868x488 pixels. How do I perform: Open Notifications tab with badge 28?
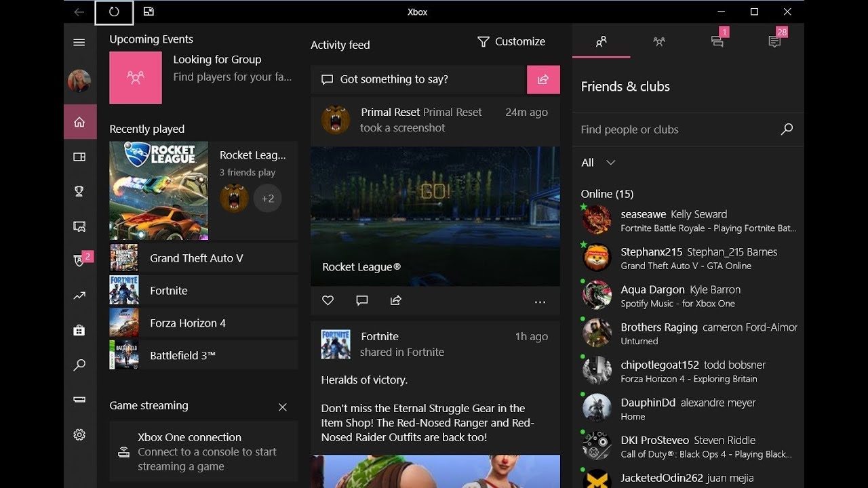click(x=776, y=41)
